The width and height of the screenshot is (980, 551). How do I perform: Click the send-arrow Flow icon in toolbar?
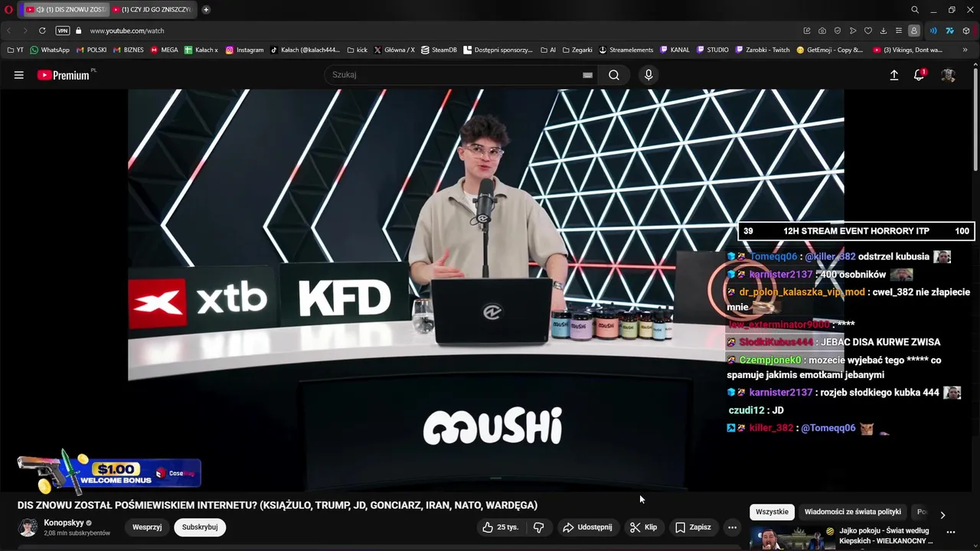(853, 31)
